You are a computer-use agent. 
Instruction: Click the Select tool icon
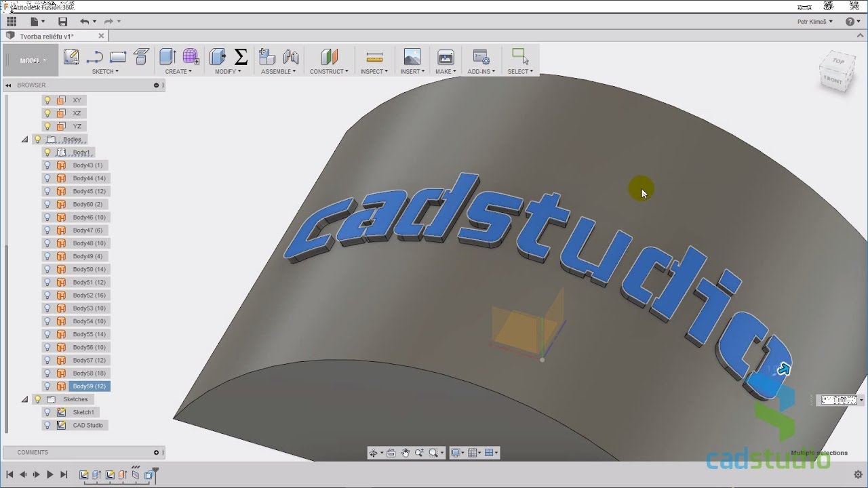tap(520, 56)
